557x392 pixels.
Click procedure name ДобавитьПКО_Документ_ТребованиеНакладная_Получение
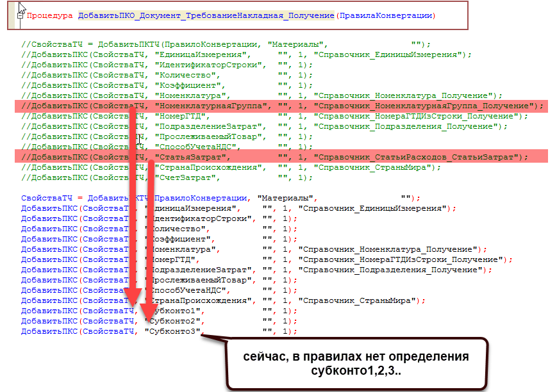click(206, 15)
